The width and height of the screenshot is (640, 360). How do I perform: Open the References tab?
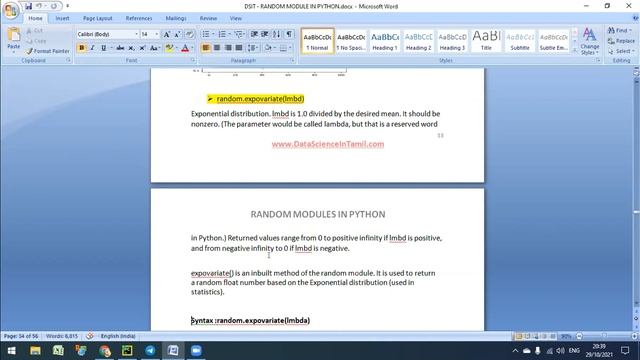pyautogui.click(x=139, y=18)
